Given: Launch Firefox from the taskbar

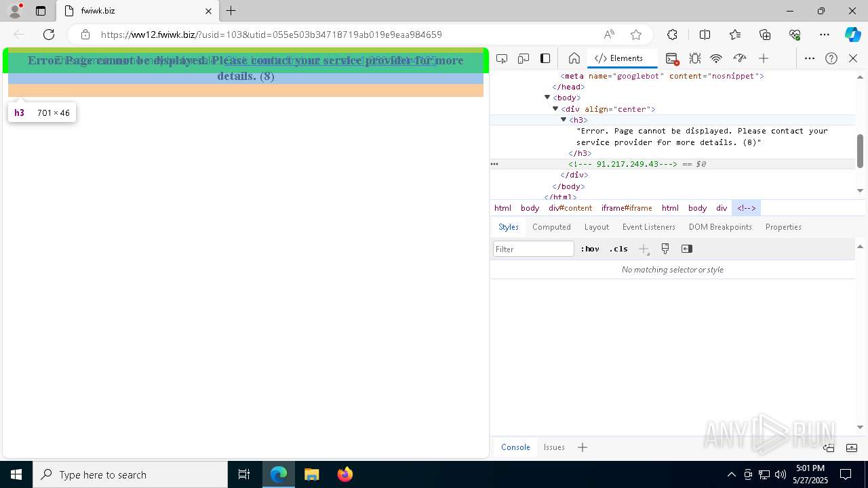Looking at the screenshot, I should pos(345,474).
